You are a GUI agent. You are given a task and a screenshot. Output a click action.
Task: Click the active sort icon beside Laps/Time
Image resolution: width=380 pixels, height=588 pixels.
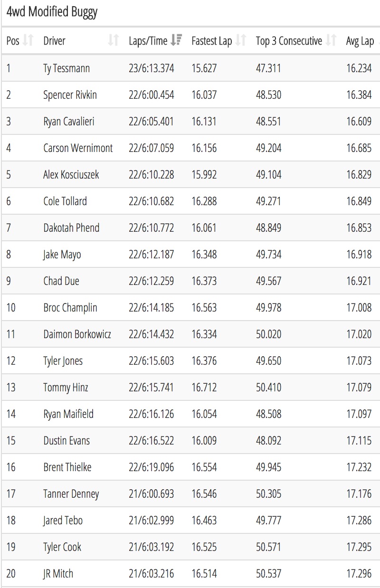click(x=176, y=41)
